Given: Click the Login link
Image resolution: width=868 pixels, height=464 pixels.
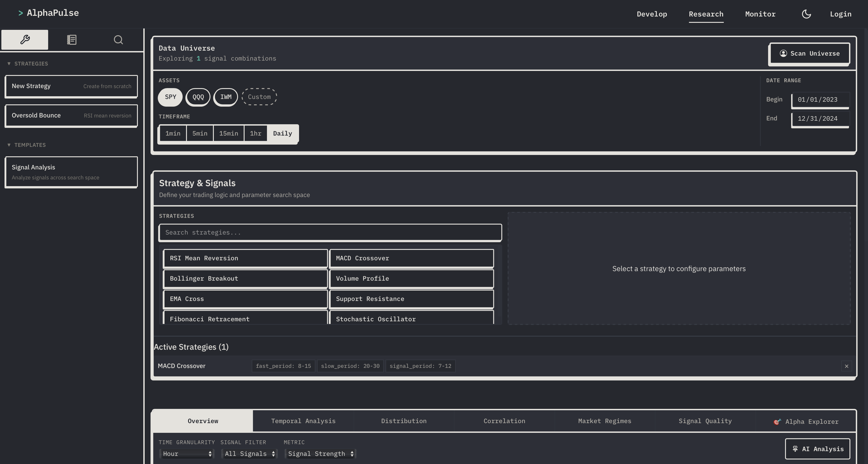Looking at the screenshot, I should click(x=840, y=14).
